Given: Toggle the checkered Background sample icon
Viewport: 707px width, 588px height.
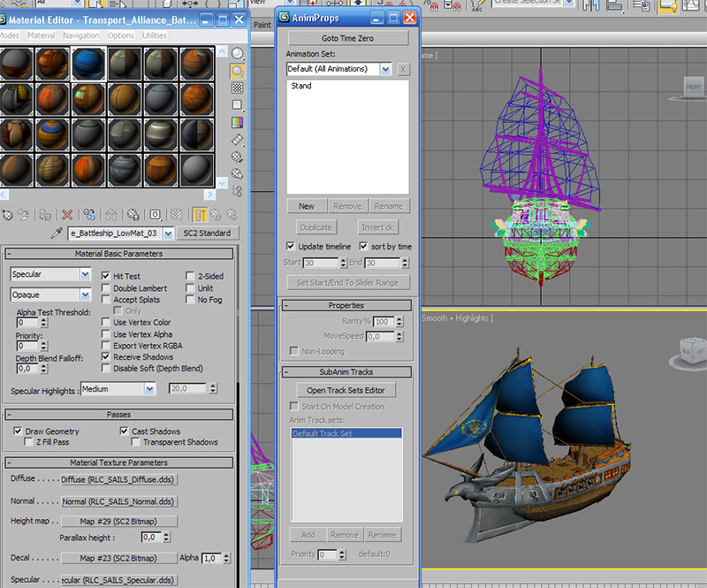Looking at the screenshot, I should click(237, 88).
